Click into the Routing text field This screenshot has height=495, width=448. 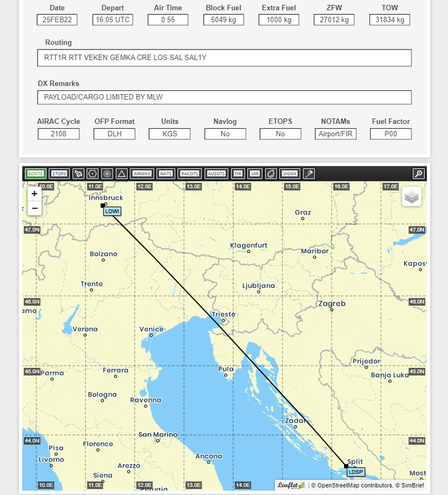click(x=225, y=58)
